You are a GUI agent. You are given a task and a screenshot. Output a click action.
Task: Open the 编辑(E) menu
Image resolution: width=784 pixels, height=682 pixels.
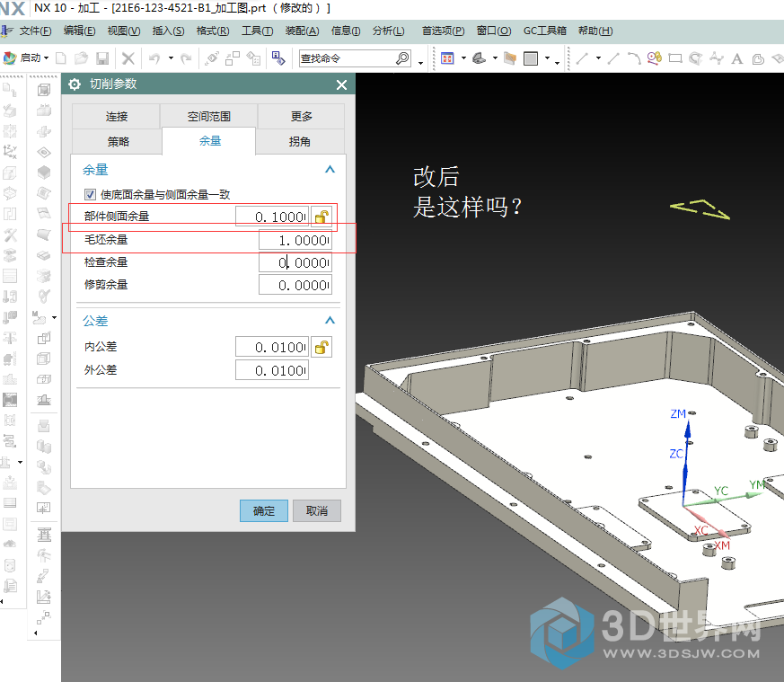pos(80,31)
